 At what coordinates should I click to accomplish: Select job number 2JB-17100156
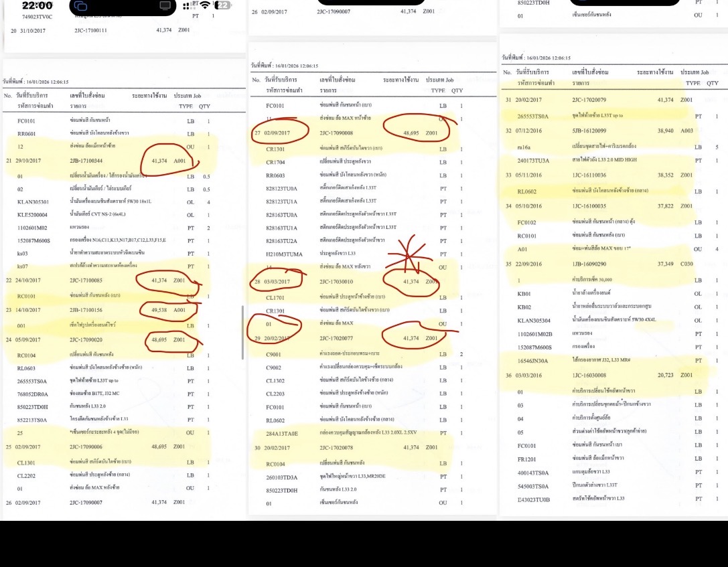pyautogui.click(x=86, y=310)
